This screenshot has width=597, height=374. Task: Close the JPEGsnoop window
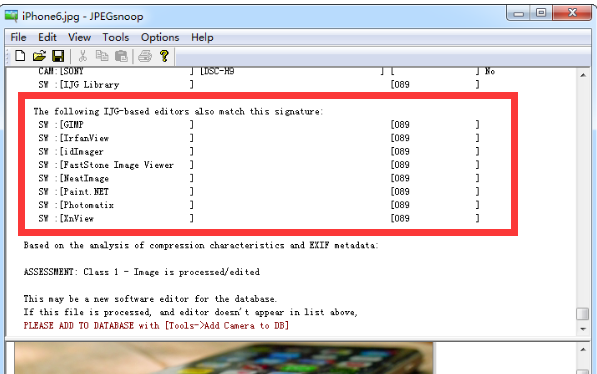572,13
